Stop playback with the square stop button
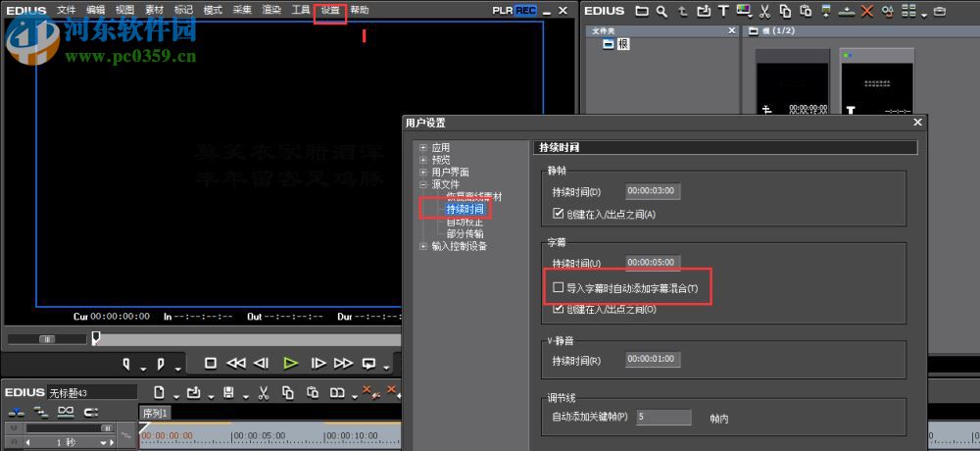The image size is (980, 451). (211, 364)
